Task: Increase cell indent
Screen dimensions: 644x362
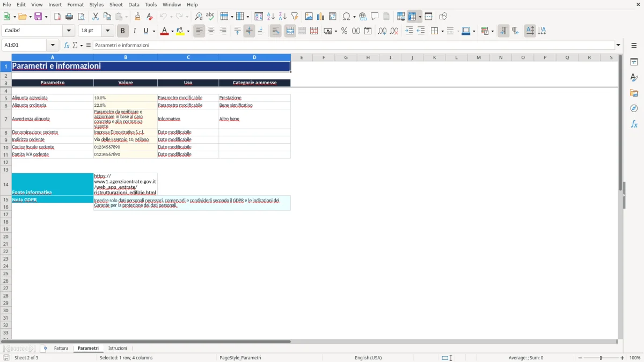Action: (x=409, y=31)
